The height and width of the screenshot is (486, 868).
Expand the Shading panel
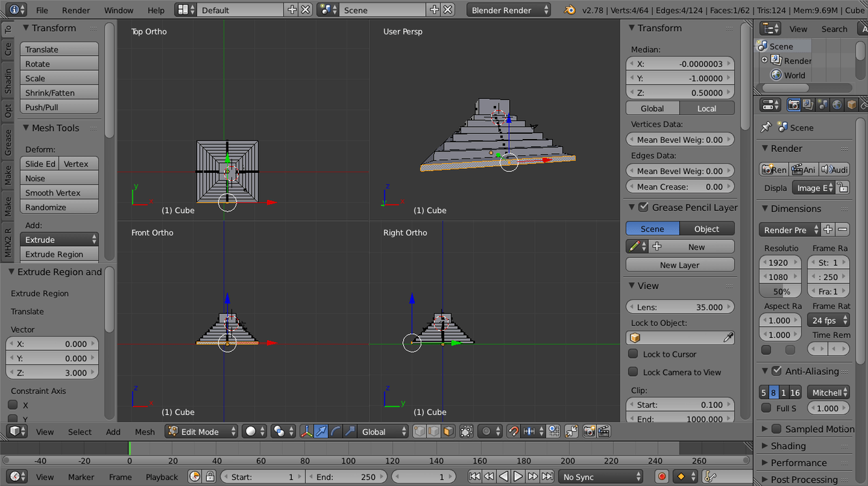click(788, 446)
